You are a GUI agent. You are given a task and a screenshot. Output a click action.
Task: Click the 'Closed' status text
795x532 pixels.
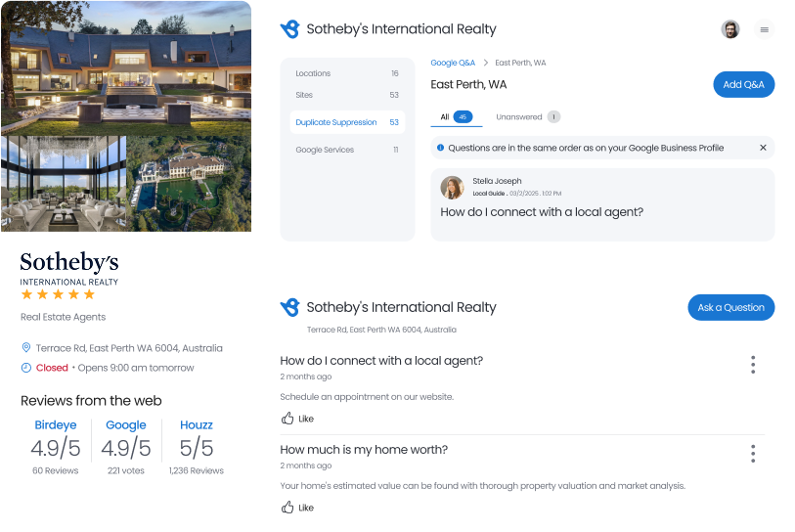click(x=52, y=368)
